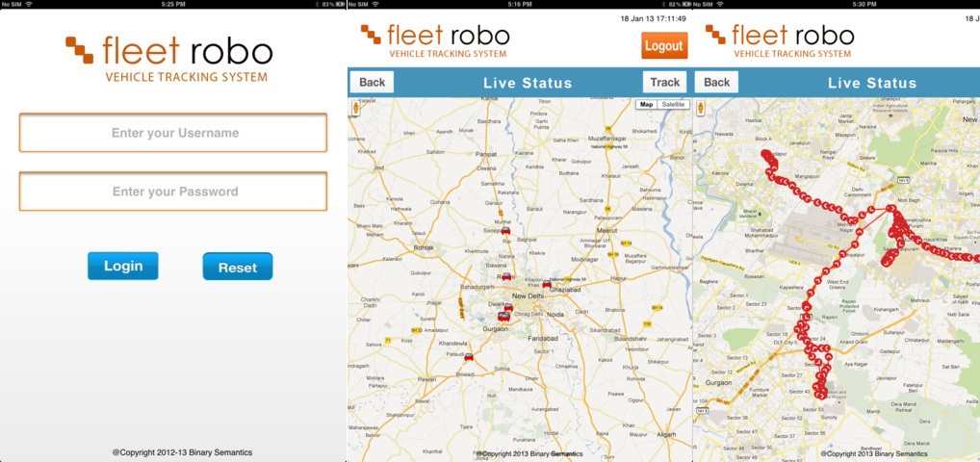Select the red car marker at Ghaziabad
980x462 pixels.
(547, 284)
